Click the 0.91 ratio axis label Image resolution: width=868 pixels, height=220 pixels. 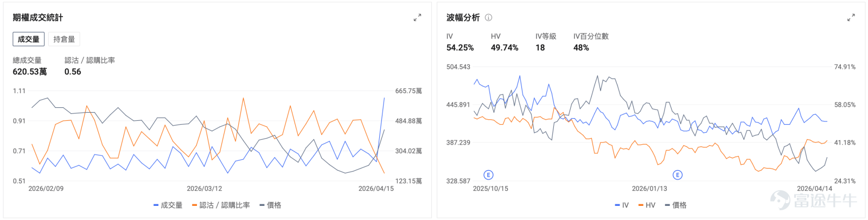19,121
